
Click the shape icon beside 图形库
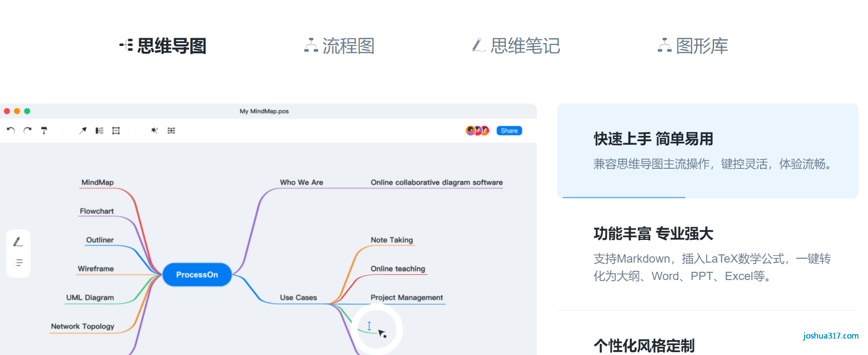(x=664, y=45)
